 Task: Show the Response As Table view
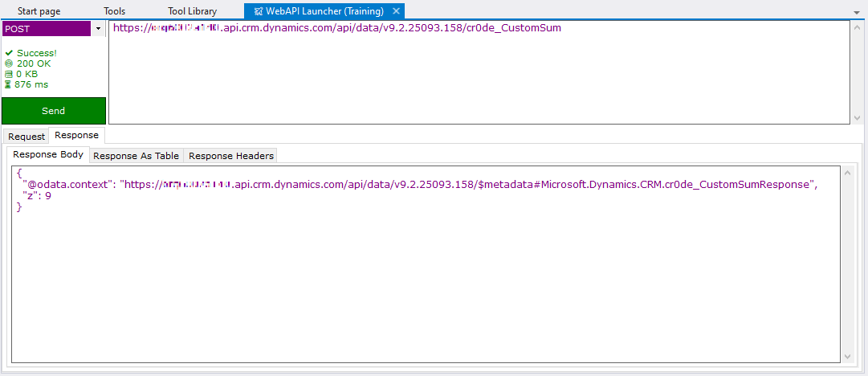click(x=136, y=156)
